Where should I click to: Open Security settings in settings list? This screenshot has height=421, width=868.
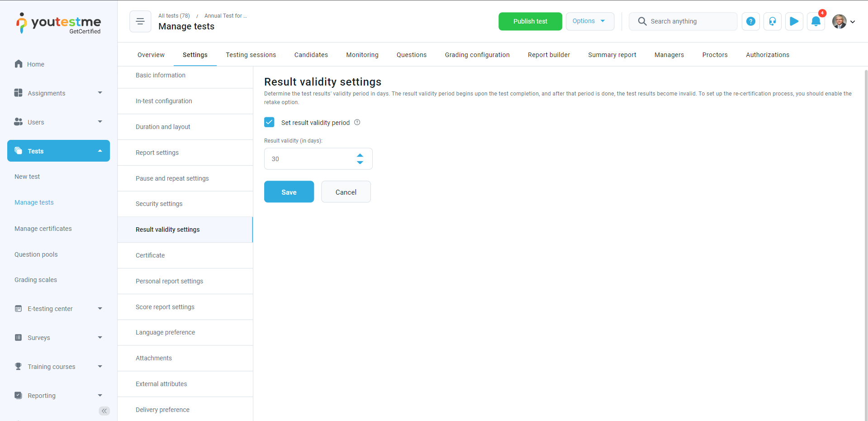click(159, 204)
